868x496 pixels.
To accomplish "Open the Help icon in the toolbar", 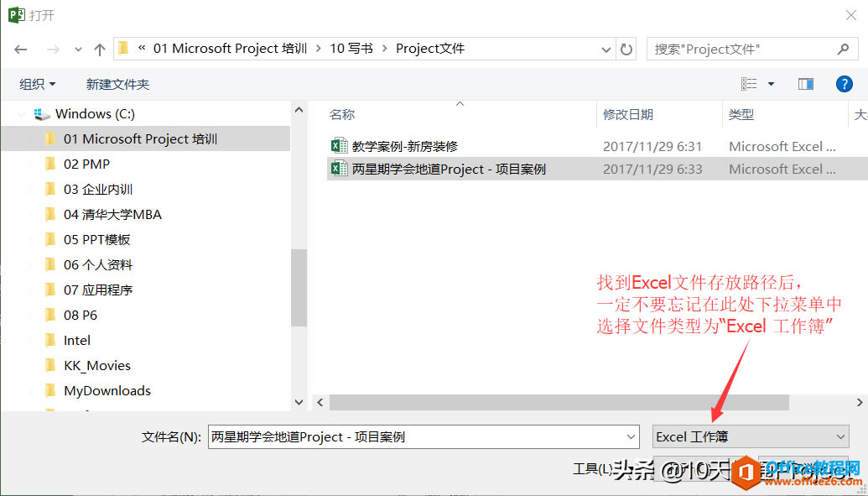I will coord(844,83).
